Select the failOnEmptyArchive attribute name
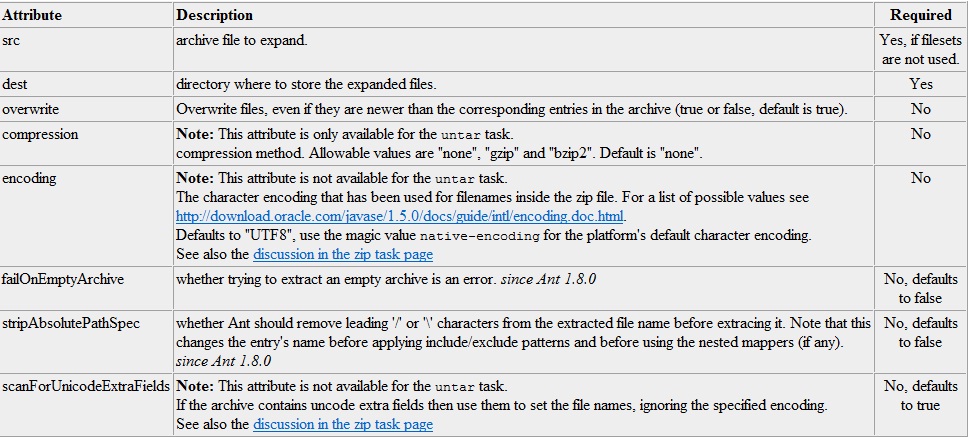 click(63, 279)
